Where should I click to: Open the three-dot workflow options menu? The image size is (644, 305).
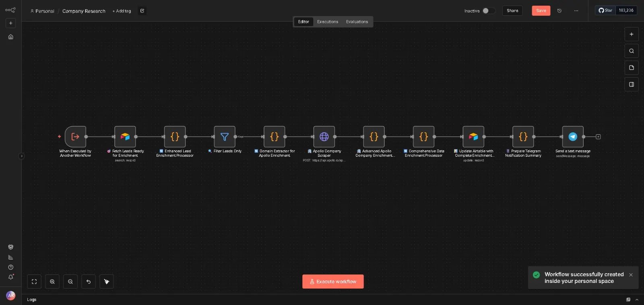click(576, 11)
